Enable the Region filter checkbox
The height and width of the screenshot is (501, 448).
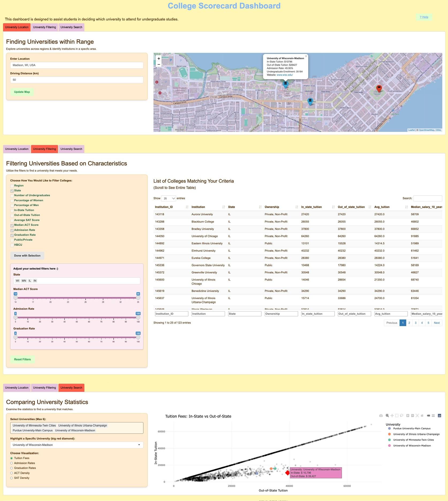click(x=12, y=186)
